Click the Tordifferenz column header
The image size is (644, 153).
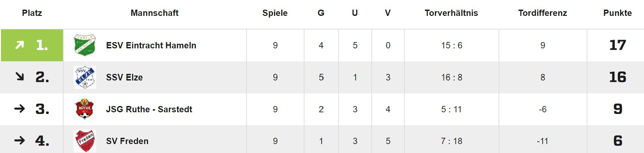(x=543, y=13)
